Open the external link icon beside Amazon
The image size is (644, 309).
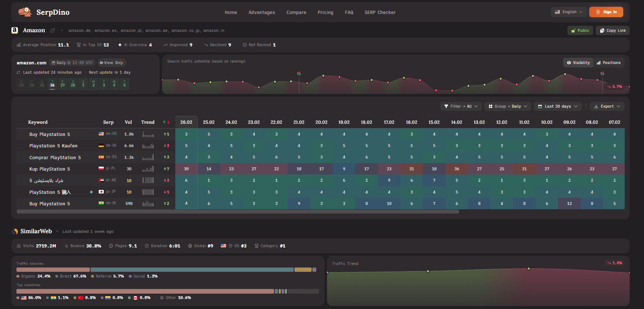[x=53, y=31]
